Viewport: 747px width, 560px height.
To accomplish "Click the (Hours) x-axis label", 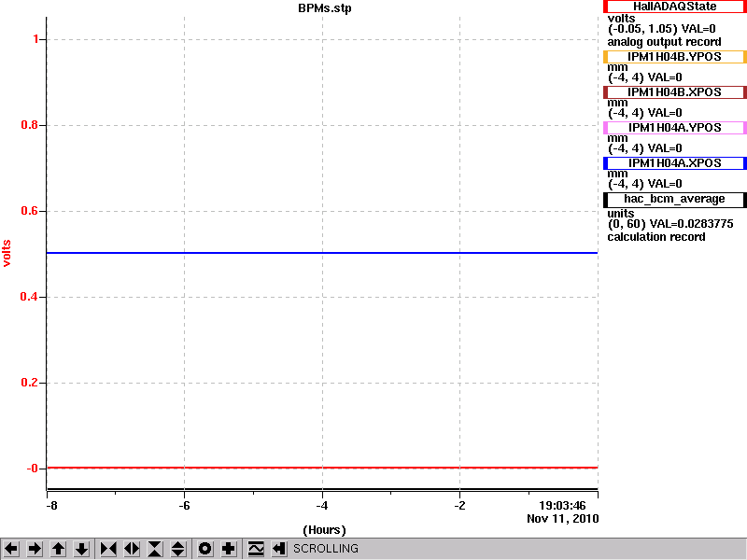I will (x=324, y=530).
